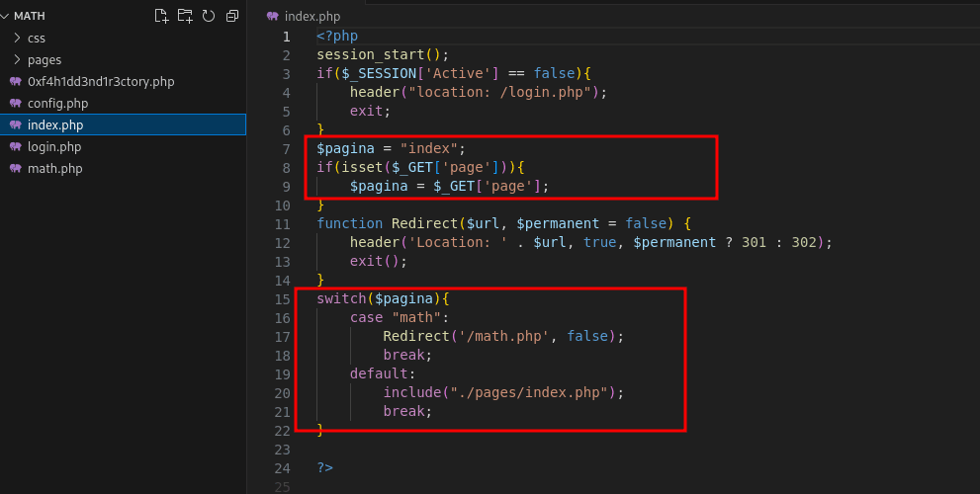The height and width of the screenshot is (494, 980).
Task: Click the "./pages/index.php" include path
Action: pos(529,392)
